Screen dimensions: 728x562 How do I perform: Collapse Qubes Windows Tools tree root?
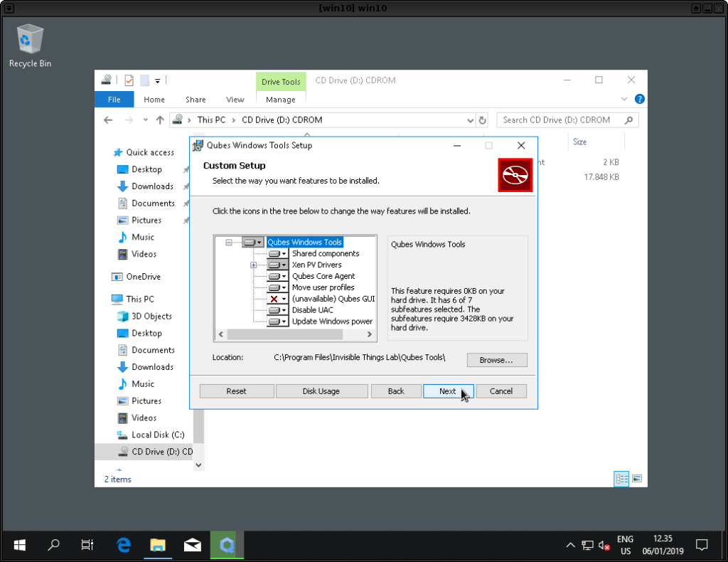point(229,243)
